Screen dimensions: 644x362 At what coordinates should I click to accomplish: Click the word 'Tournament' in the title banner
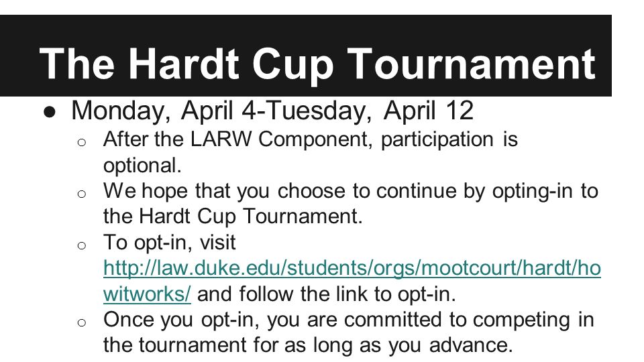pyautogui.click(x=472, y=64)
